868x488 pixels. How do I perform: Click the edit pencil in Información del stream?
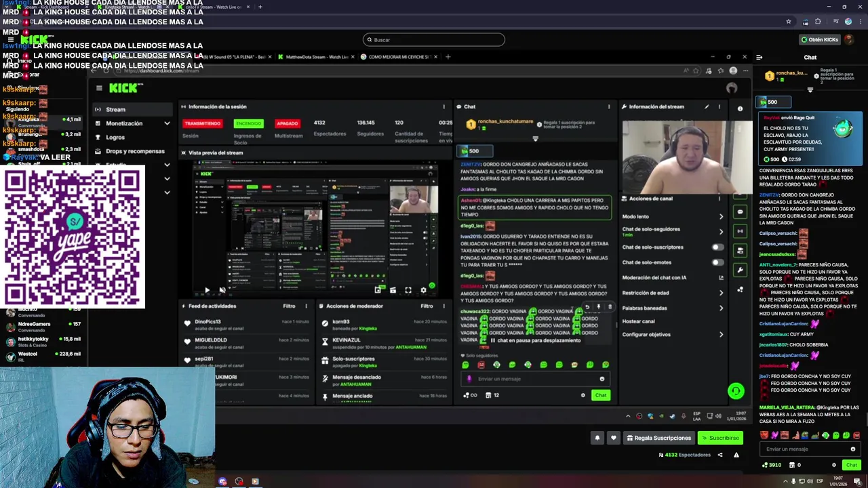click(707, 106)
